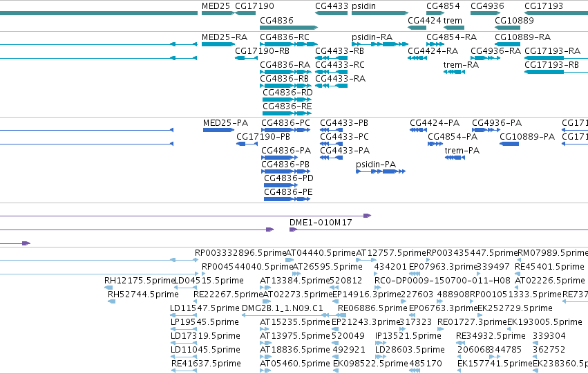This screenshot has height=374, width=588.
Task: Select the psidin-PA protein
Action: click(x=381, y=171)
